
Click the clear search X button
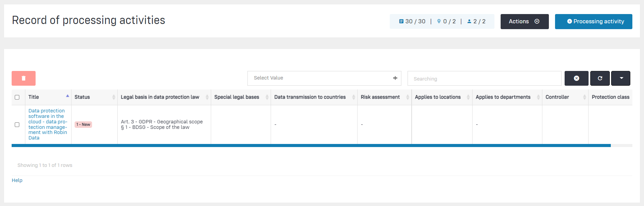pyautogui.click(x=576, y=78)
